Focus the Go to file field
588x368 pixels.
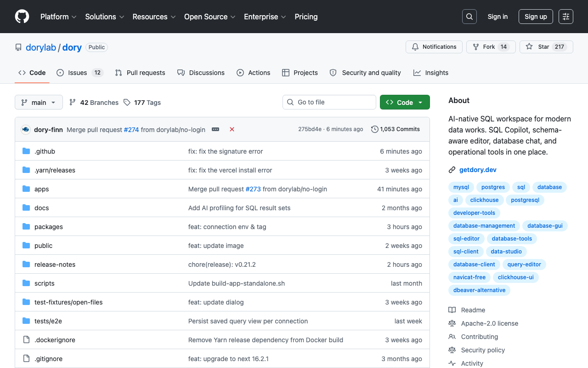[329, 102]
